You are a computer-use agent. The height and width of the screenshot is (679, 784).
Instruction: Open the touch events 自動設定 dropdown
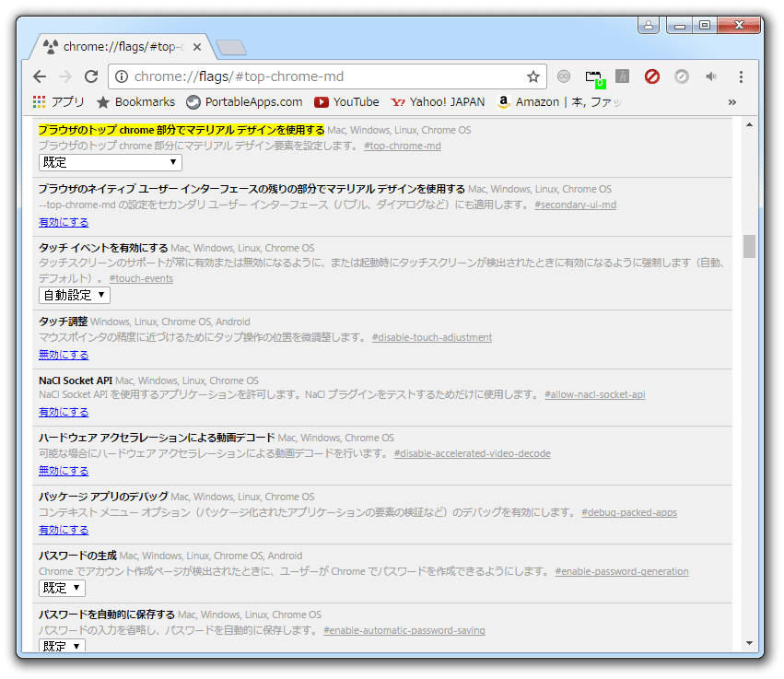tap(75, 296)
